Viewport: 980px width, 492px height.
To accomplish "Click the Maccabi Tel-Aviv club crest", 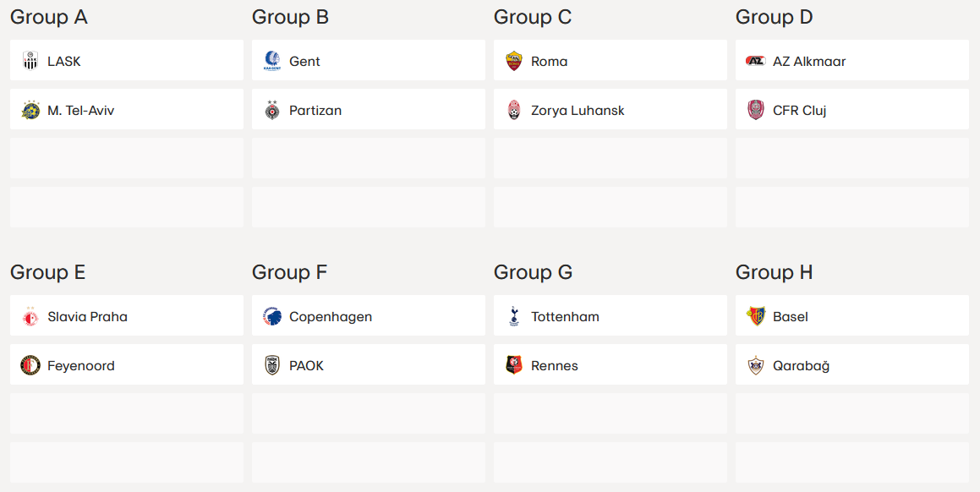I will tap(30, 110).
